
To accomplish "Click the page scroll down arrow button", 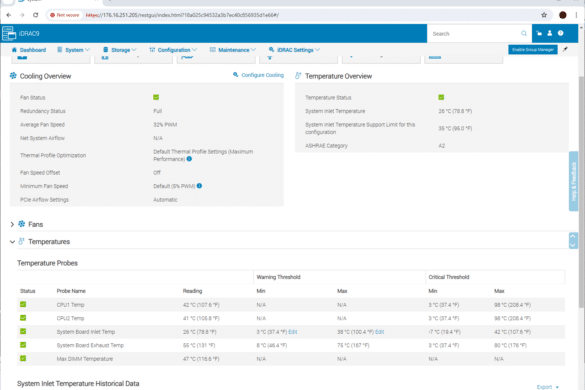I will [x=573, y=245].
